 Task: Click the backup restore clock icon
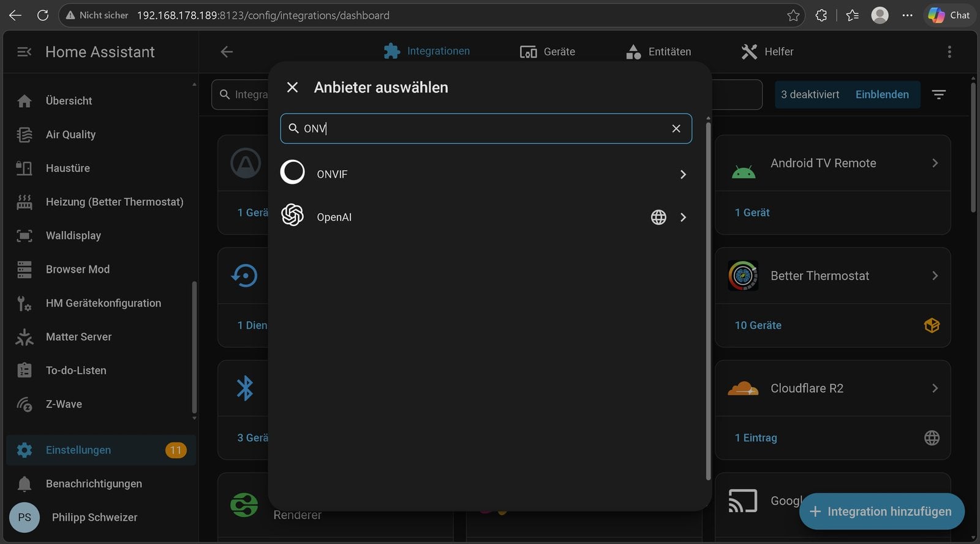tap(245, 276)
